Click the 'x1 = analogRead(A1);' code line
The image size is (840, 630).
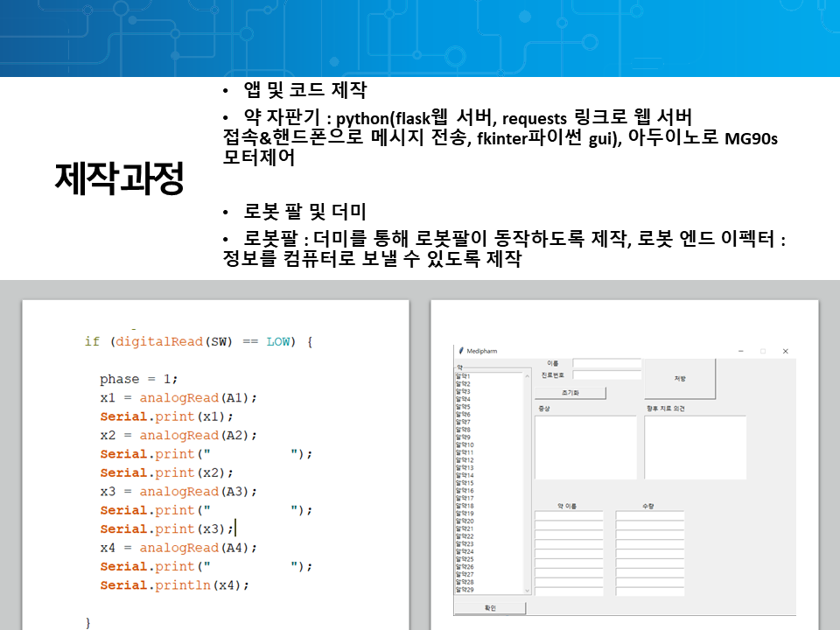coord(178,397)
